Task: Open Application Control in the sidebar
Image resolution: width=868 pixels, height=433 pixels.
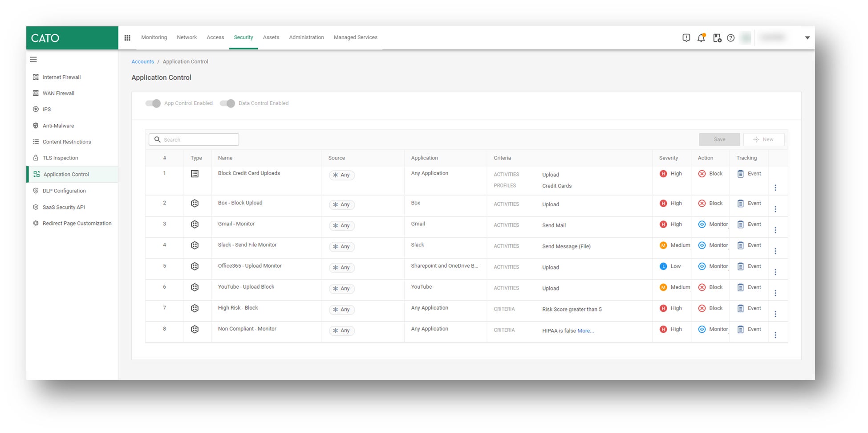Action: click(x=73, y=174)
